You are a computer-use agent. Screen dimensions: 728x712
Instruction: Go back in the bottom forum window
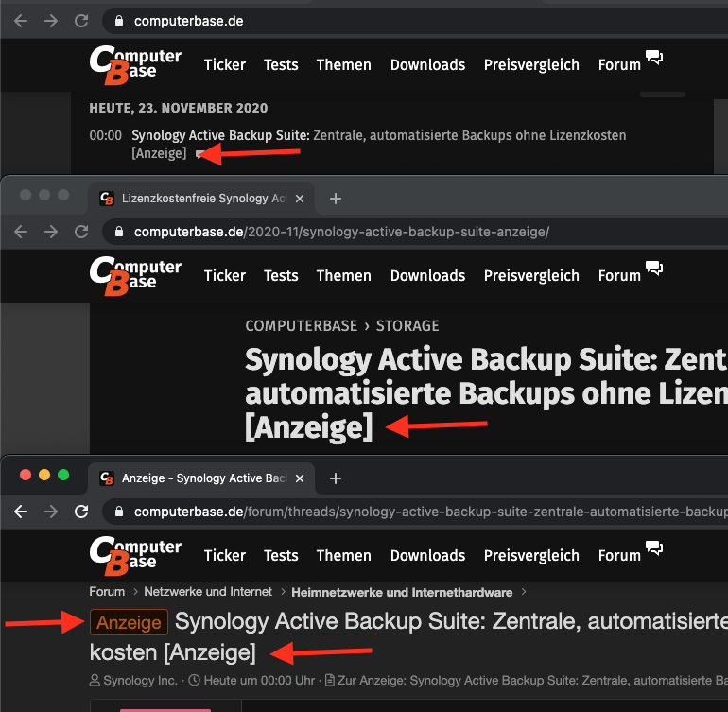click(21, 512)
